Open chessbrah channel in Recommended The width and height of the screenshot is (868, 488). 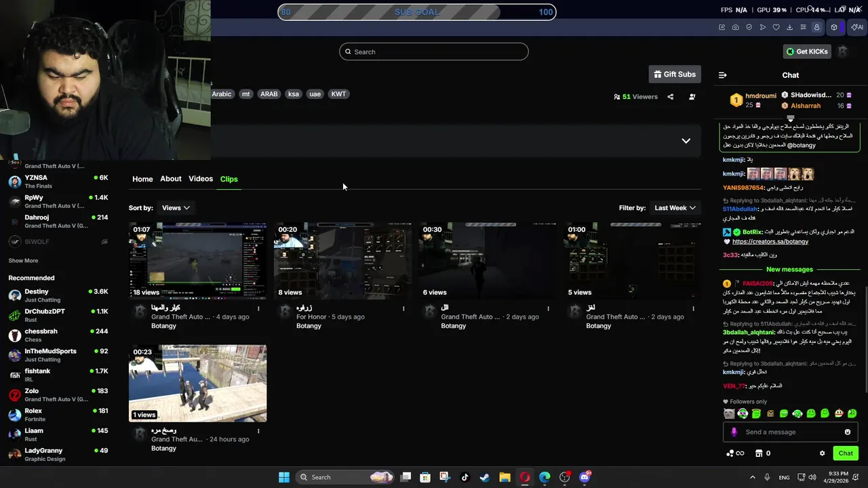point(58,335)
